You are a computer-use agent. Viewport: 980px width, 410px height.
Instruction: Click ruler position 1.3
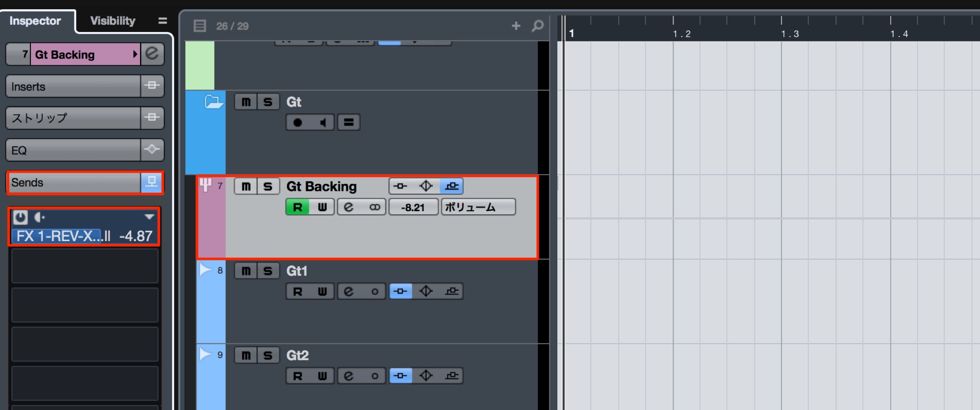coord(790,34)
